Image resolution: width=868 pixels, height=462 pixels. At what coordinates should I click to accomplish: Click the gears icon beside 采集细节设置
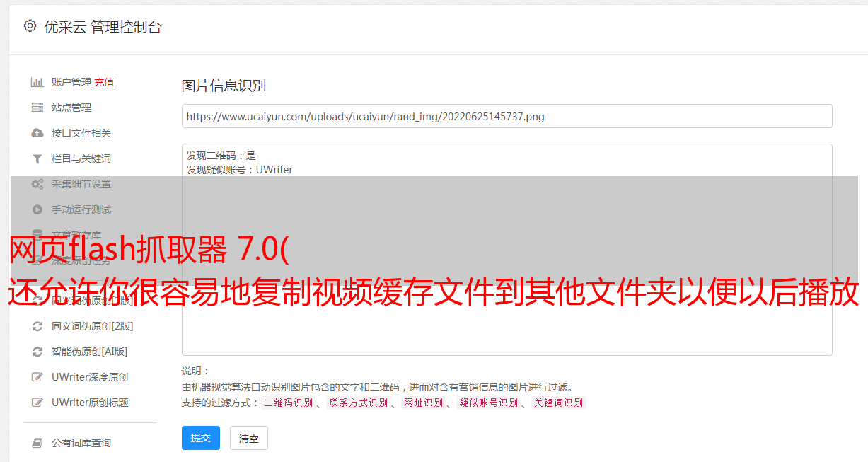(37, 184)
